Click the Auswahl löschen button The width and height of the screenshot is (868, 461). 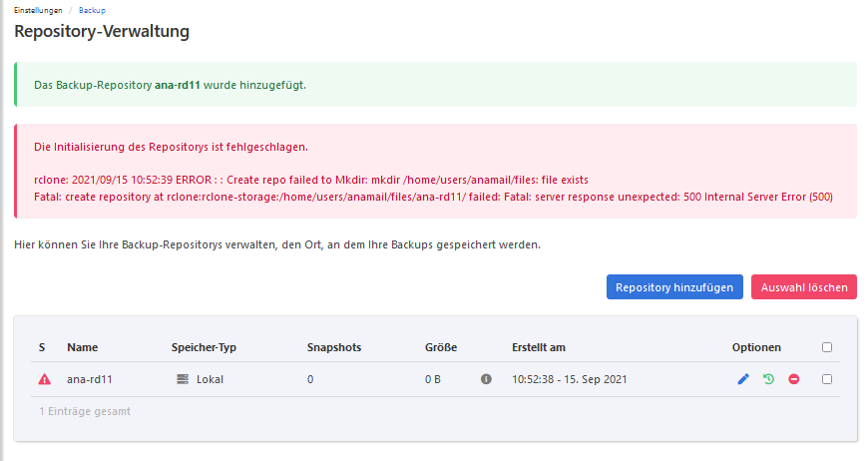coord(803,287)
